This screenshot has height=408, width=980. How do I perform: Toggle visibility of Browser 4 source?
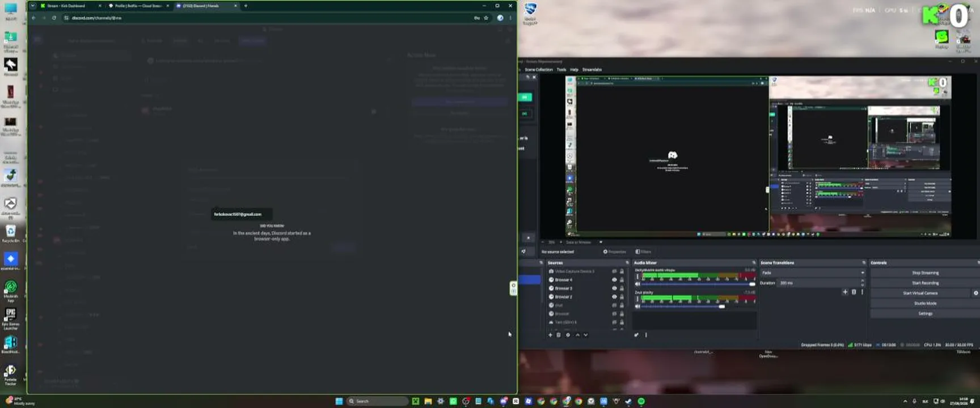[x=614, y=280]
